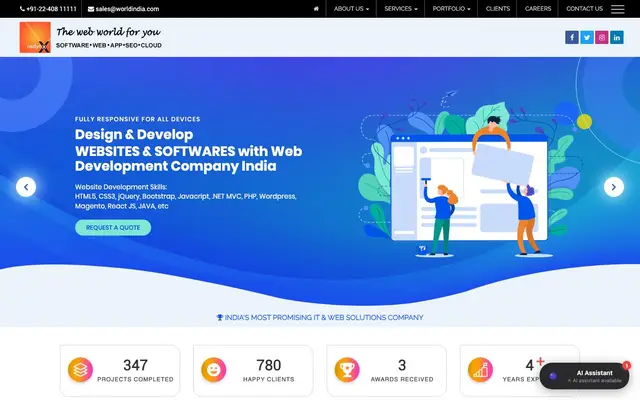Image resolution: width=640 pixels, height=400 pixels.
Task: Click the 780 Happy Clients card
Action: click(x=253, y=371)
